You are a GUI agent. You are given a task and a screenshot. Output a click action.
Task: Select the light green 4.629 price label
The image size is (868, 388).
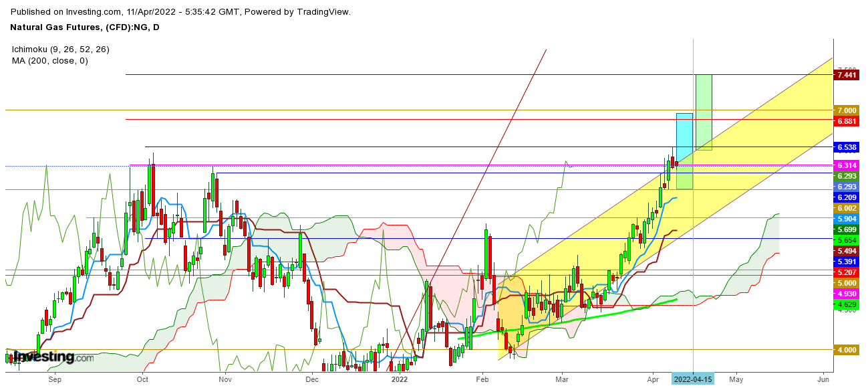click(x=847, y=304)
